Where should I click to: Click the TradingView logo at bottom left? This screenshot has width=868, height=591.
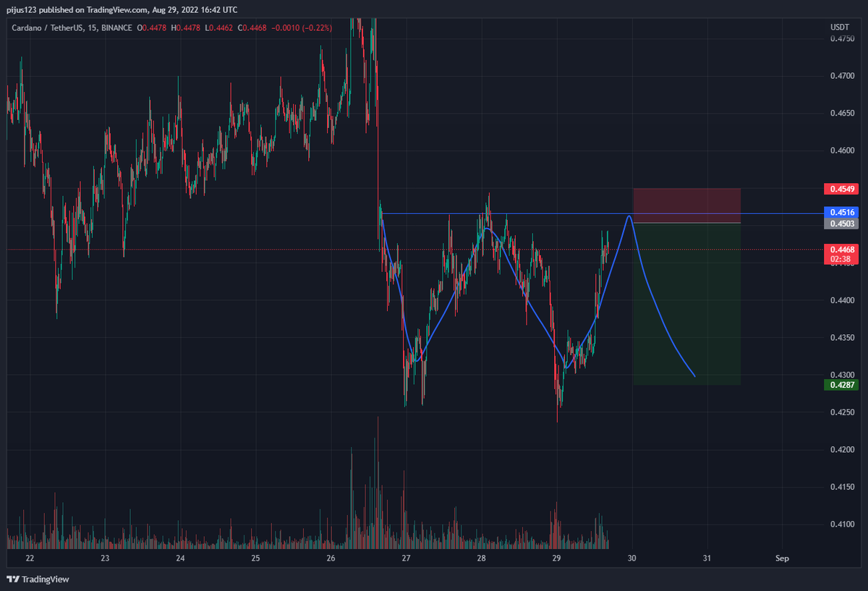pyautogui.click(x=37, y=579)
